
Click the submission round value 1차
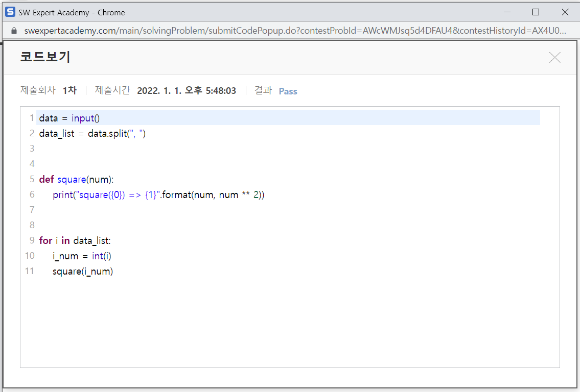pos(69,90)
